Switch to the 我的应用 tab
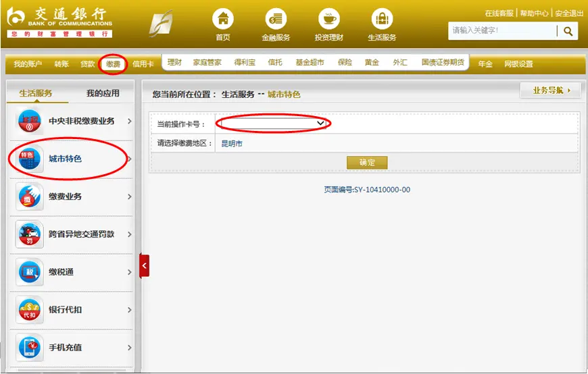Screen dimensions: 588x374 (x=102, y=93)
